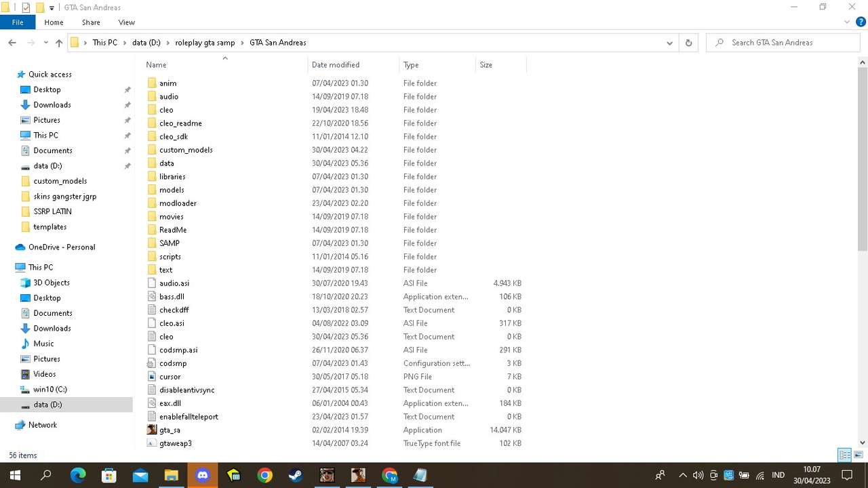This screenshot has width=868, height=488.
Task: Select the custom_models folder in file list
Action: [186, 150]
